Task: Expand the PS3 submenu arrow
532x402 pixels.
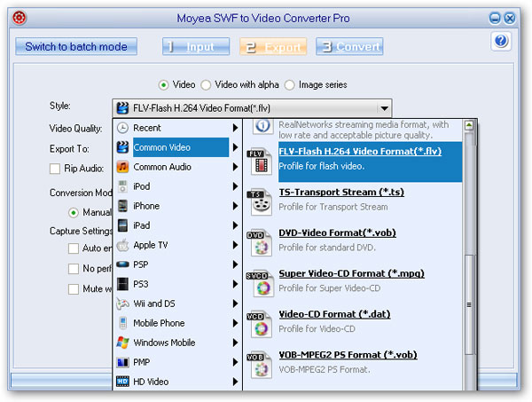Action: pyautogui.click(x=235, y=284)
